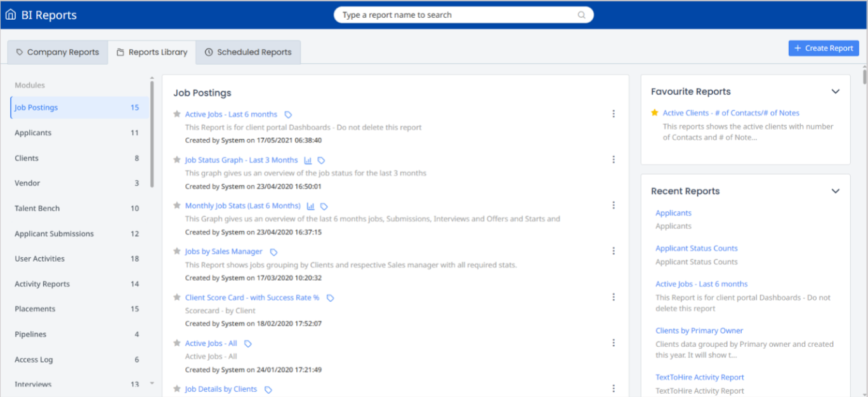Open options menu for Monthly Job Stats
The image size is (868, 397).
[x=614, y=206]
